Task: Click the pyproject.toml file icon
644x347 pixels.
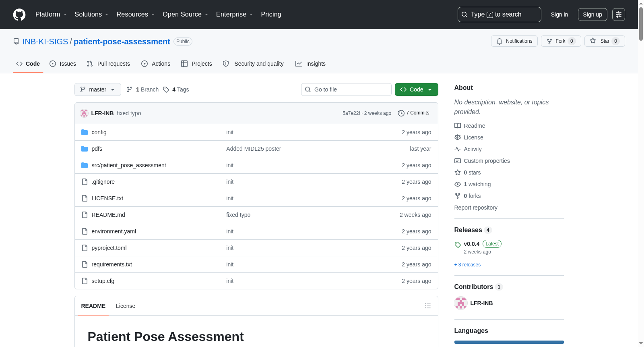Action: (85, 248)
